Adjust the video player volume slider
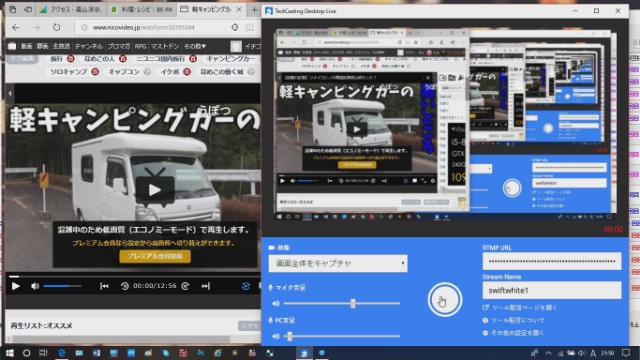This screenshot has height=360, width=640. (x=62, y=286)
